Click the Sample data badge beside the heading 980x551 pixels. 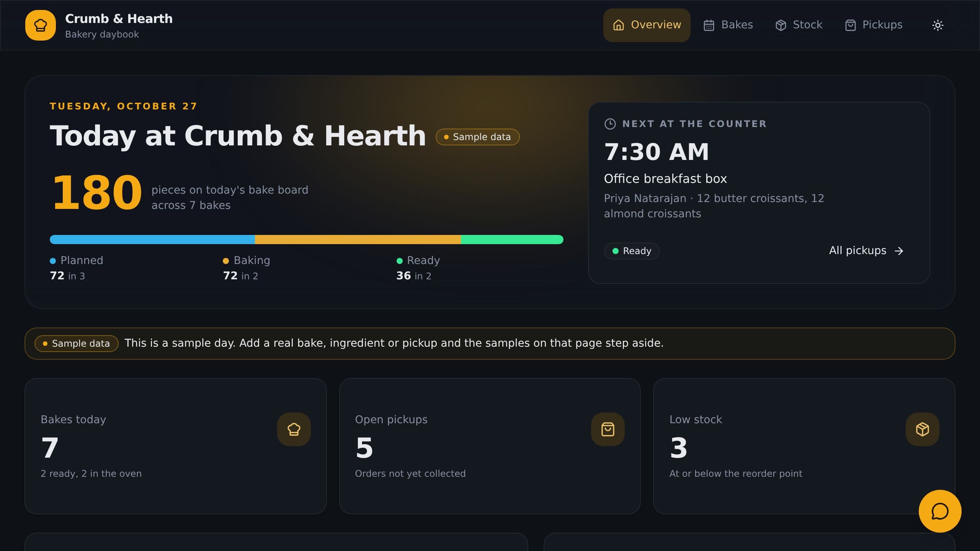click(477, 137)
